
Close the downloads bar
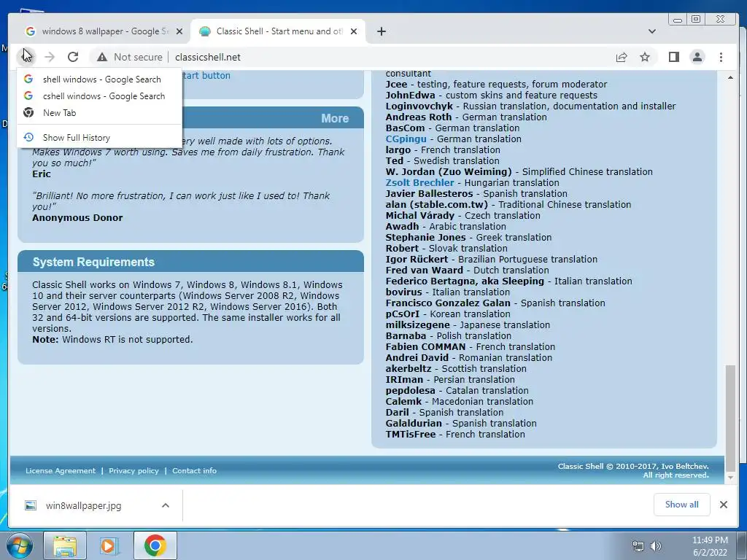pyautogui.click(x=723, y=505)
